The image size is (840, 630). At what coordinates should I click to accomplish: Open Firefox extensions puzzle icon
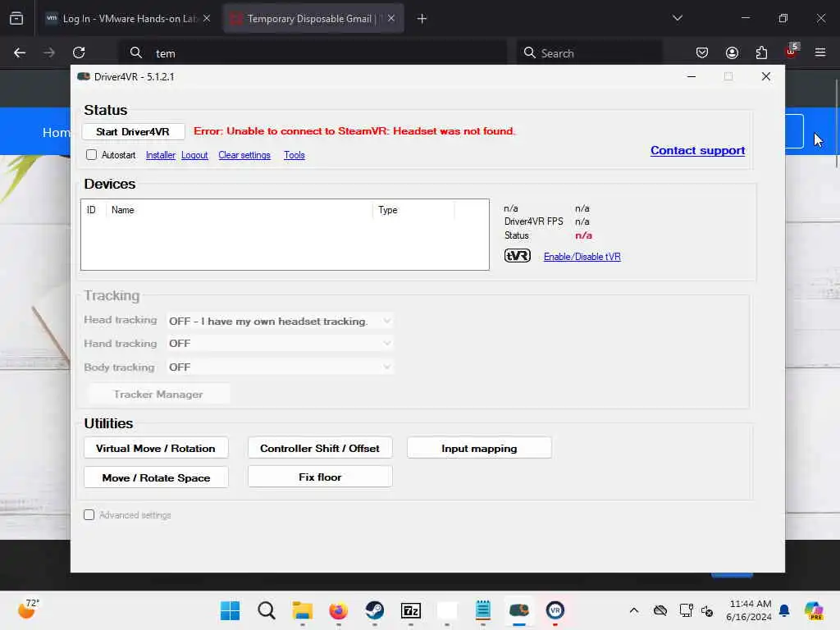[761, 52]
